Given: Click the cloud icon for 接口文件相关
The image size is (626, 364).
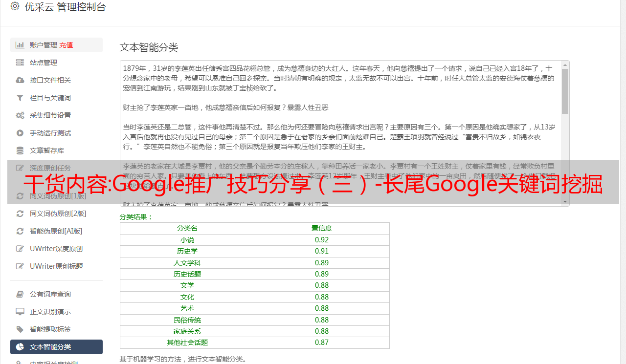Looking at the screenshot, I should 20,80.
